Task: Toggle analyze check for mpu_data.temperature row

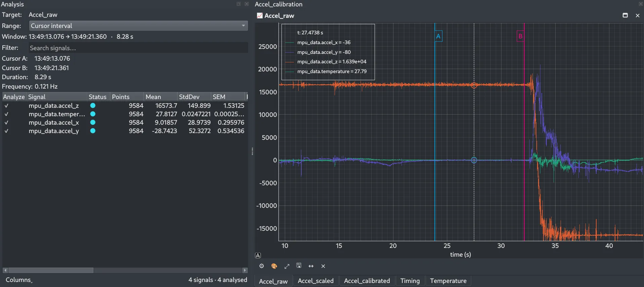Action: click(x=6, y=114)
